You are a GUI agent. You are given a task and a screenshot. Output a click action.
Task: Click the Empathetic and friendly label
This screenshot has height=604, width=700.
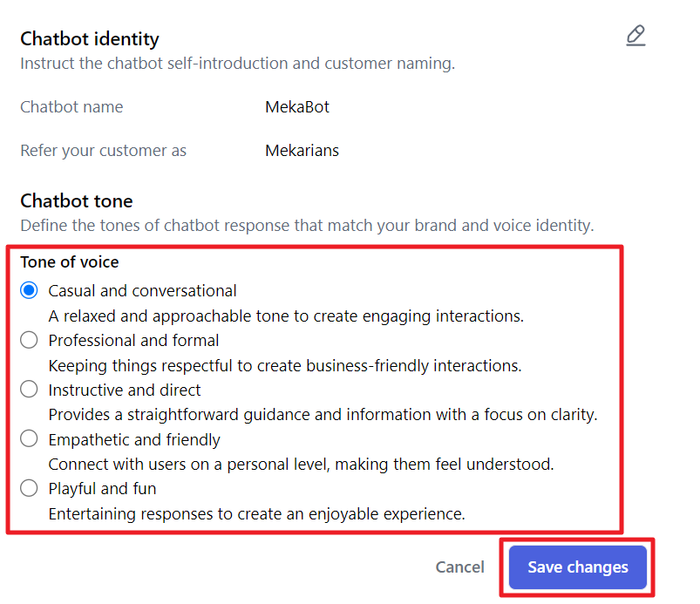(134, 440)
